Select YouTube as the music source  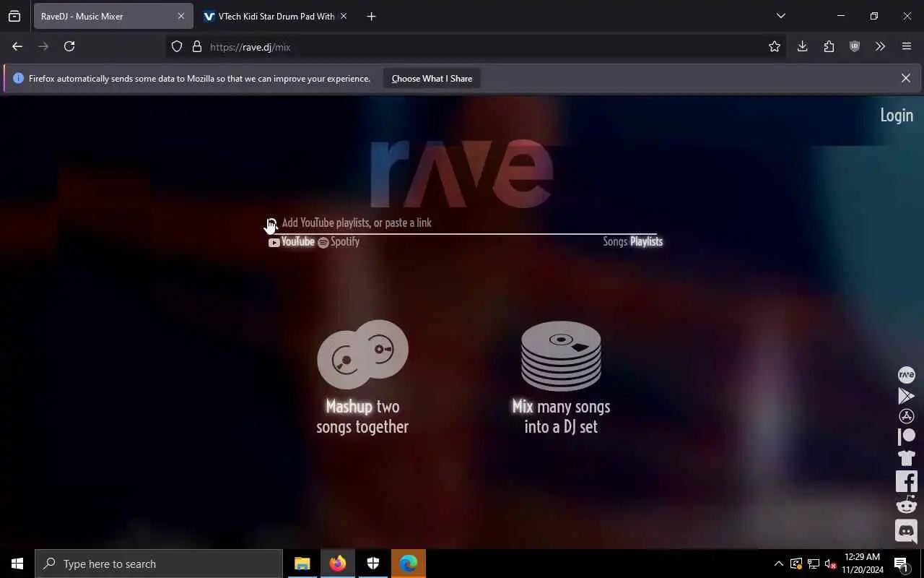pyautogui.click(x=292, y=242)
